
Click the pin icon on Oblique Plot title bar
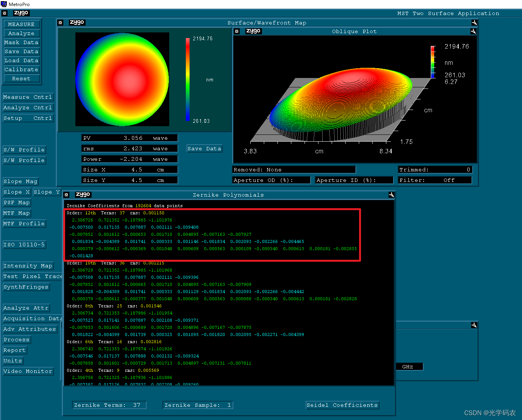[x=473, y=31]
